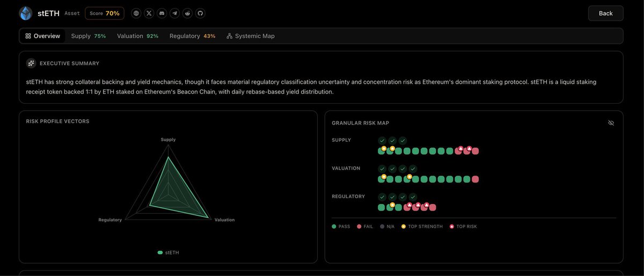The height and width of the screenshot is (276, 644).
Task: Click the fourth check circle in the Regulatory row
Action: pyautogui.click(x=413, y=197)
